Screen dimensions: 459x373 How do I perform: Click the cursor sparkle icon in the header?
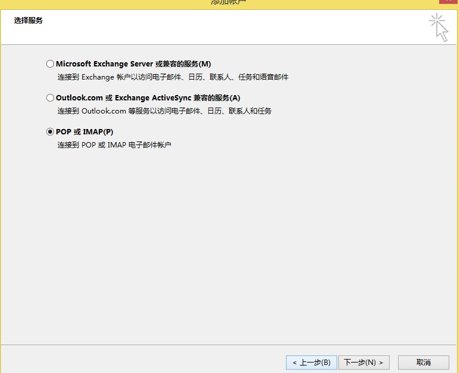point(439,27)
